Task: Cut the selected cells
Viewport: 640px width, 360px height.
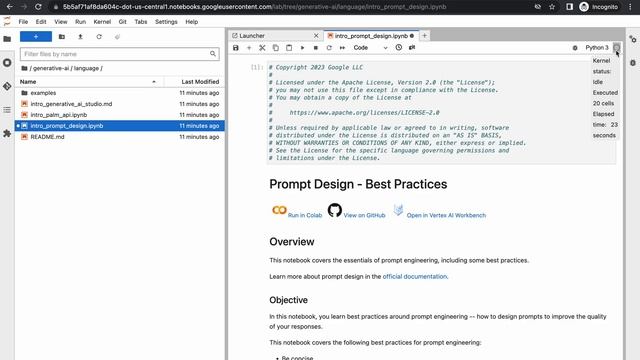Action: click(x=262, y=48)
